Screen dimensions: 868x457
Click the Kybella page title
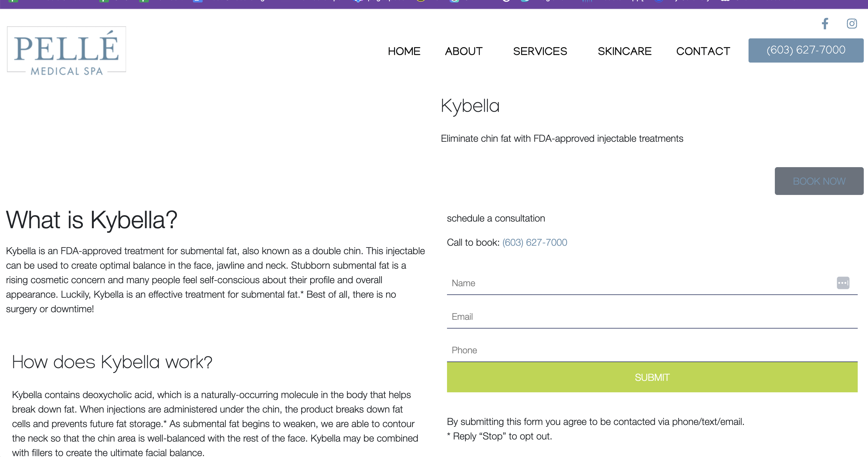coord(470,106)
